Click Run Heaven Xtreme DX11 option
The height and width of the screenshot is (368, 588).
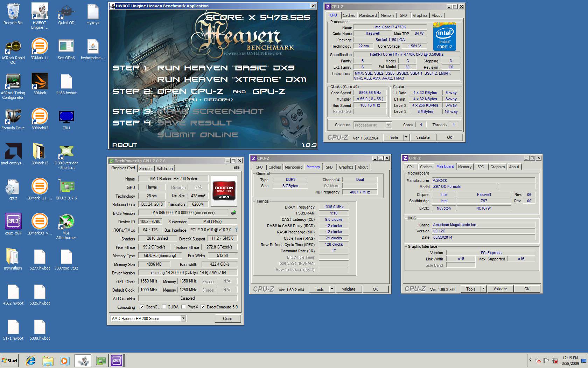pos(232,80)
